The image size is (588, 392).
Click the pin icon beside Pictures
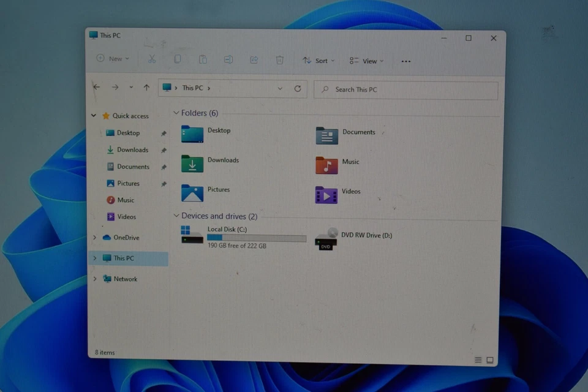coord(164,184)
